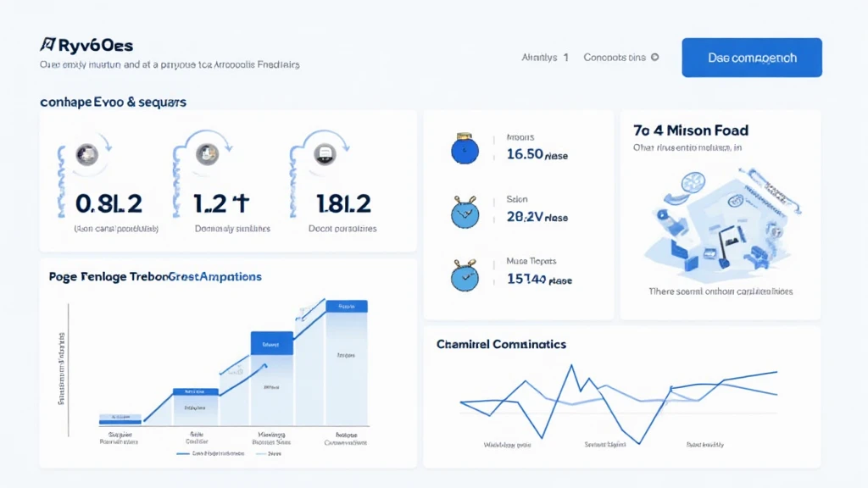Click the round icon above the 1.2 metric
The image size is (868, 488).
pos(208,154)
